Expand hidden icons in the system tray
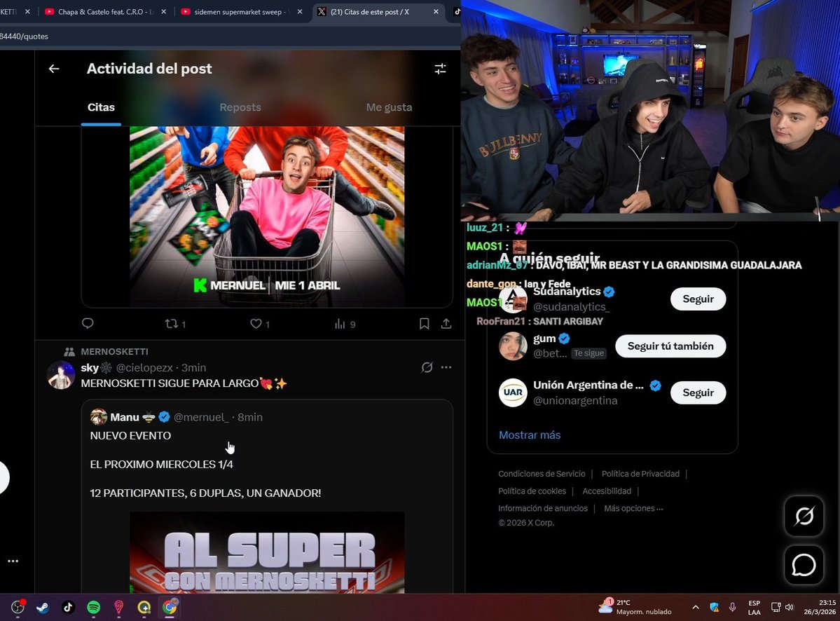The height and width of the screenshot is (621, 840). (696, 607)
